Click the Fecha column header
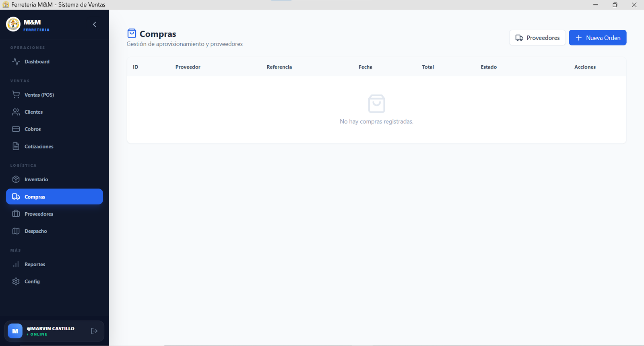Viewport: 644px width, 346px height. [x=365, y=67]
